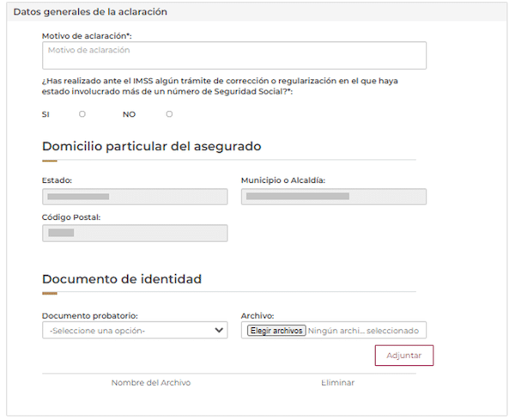The image size is (515, 420).
Task: Click the Documento de identidad heading
Action: click(122, 279)
